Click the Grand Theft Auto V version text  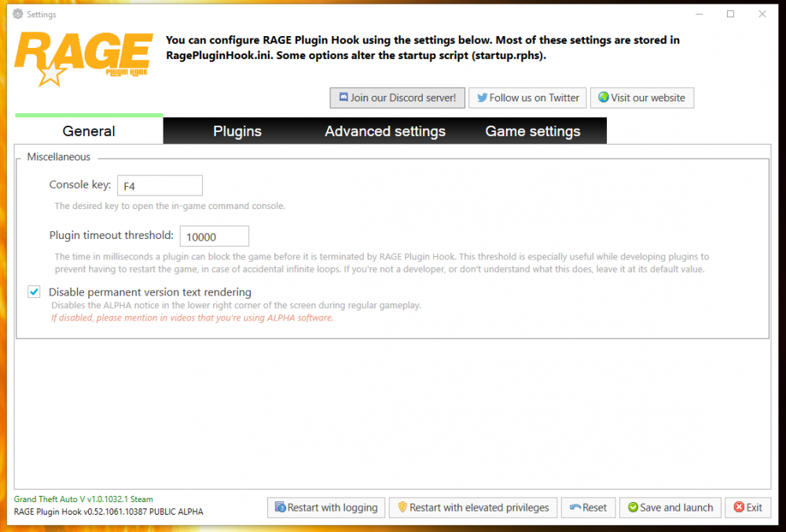click(83, 499)
